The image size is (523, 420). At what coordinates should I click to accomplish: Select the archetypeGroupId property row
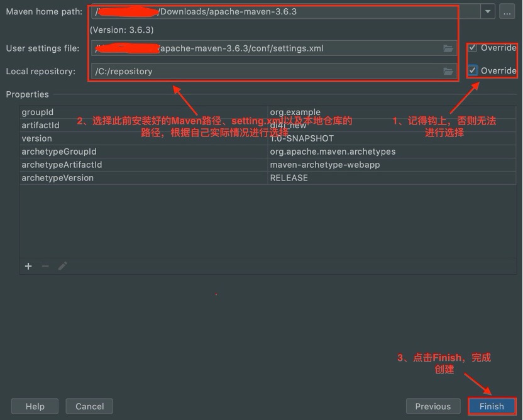[268, 152]
